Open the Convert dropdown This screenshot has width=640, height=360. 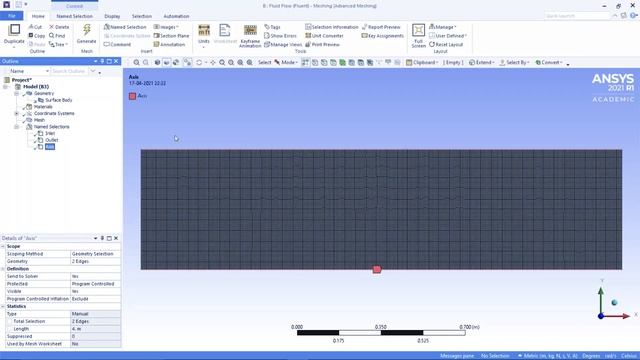(549, 62)
